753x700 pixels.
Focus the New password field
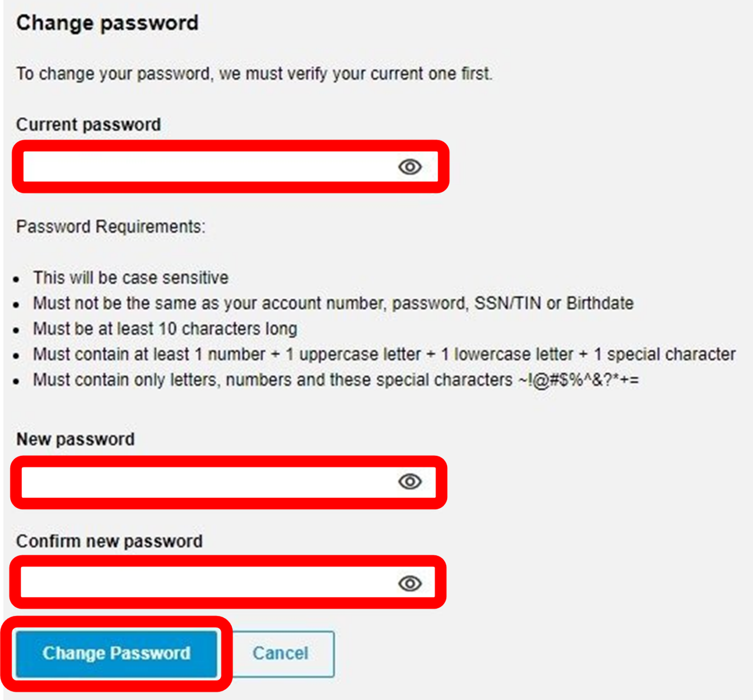196,482
